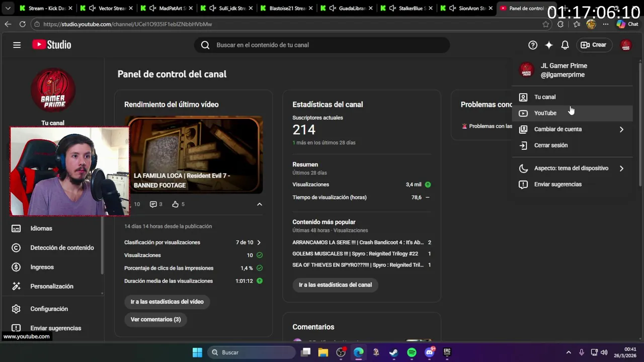Screen dimensions: 644x362
Task: Select Enviar sugerencias in account menu
Action: click(573, 185)
